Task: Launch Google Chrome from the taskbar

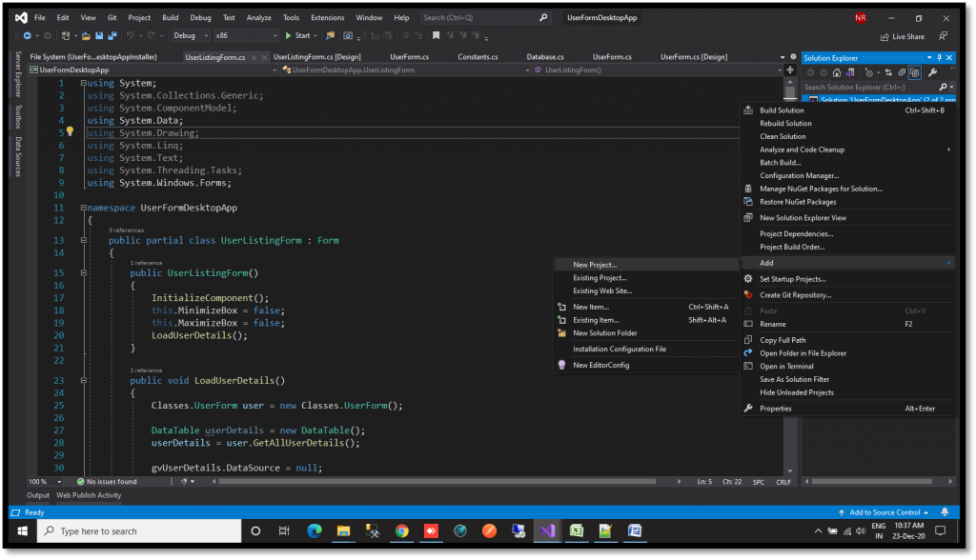Action: [402, 531]
